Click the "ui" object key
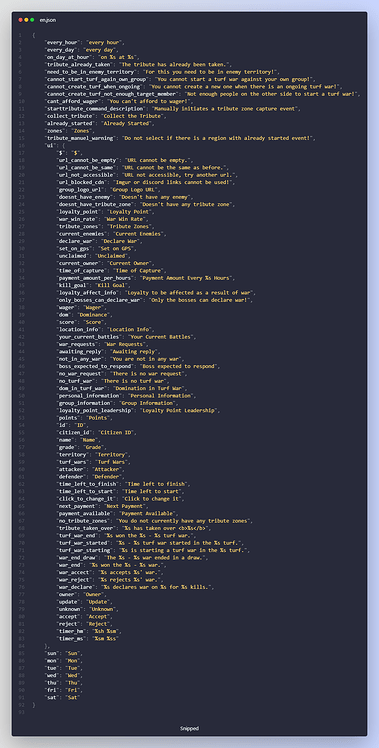The height and width of the screenshot is (748, 379). click(x=50, y=145)
